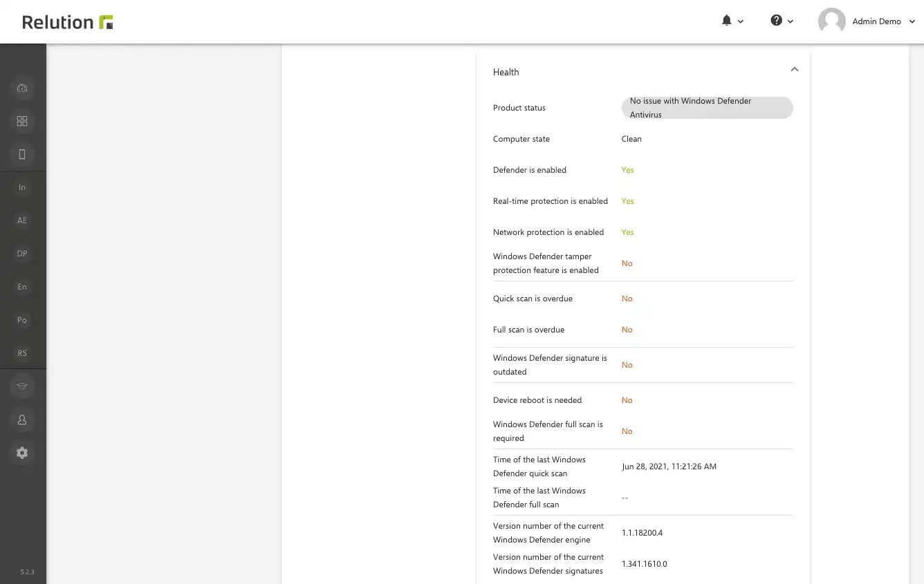Click the Health section title
The width and height of the screenshot is (924, 584).
point(506,72)
